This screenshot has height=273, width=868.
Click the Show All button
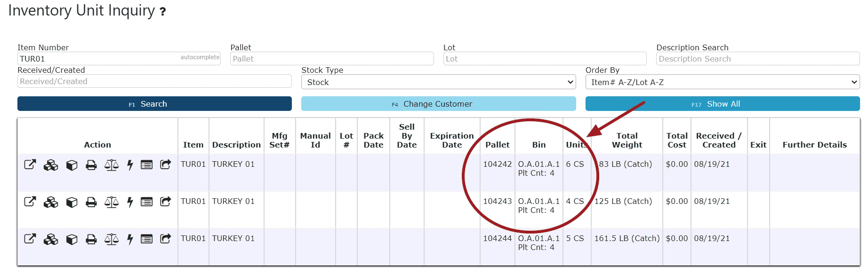[x=723, y=104]
